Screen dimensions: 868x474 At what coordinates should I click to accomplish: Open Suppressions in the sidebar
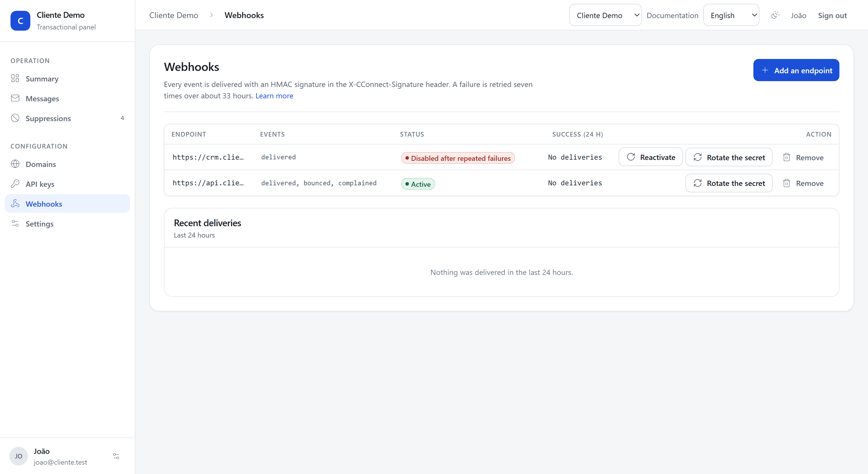(x=67, y=118)
